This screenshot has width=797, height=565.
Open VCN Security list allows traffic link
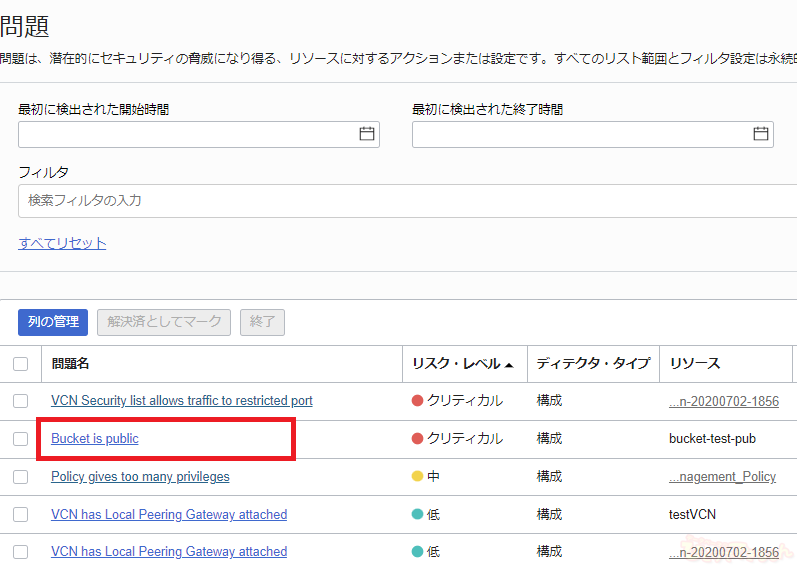[181, 401]
